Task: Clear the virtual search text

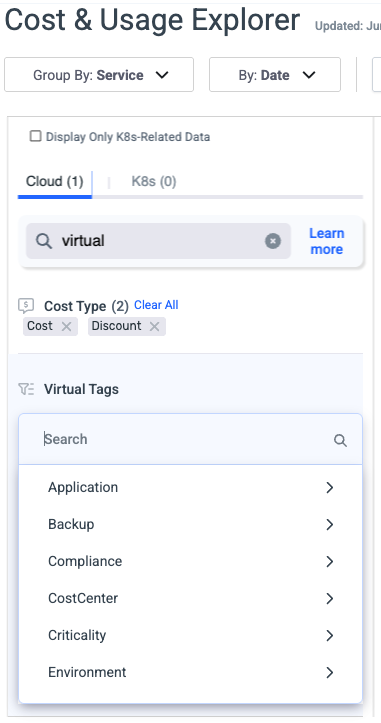Action: point(273,241)
